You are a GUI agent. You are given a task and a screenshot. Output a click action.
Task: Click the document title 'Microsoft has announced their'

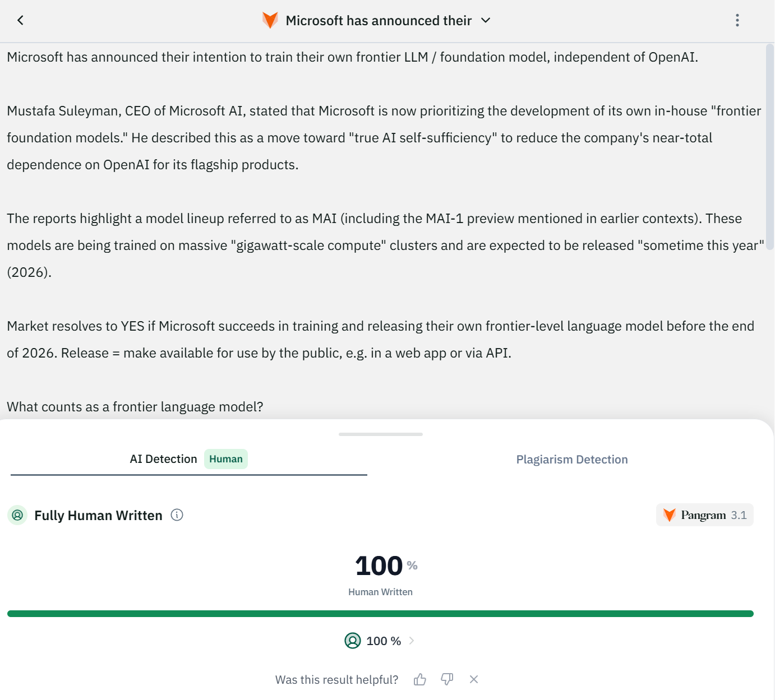(x=379, y=21)
